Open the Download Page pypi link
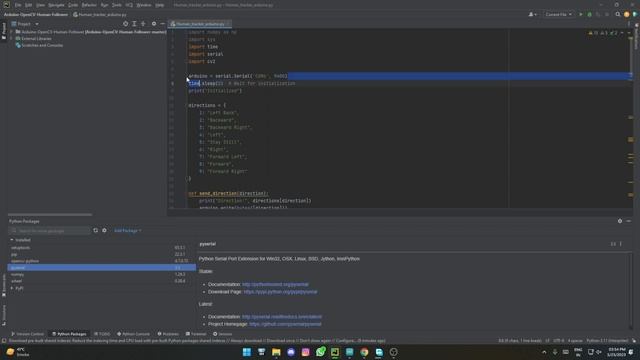The height and width of the screenshot is (360, 640). click(x=280, y=292)
